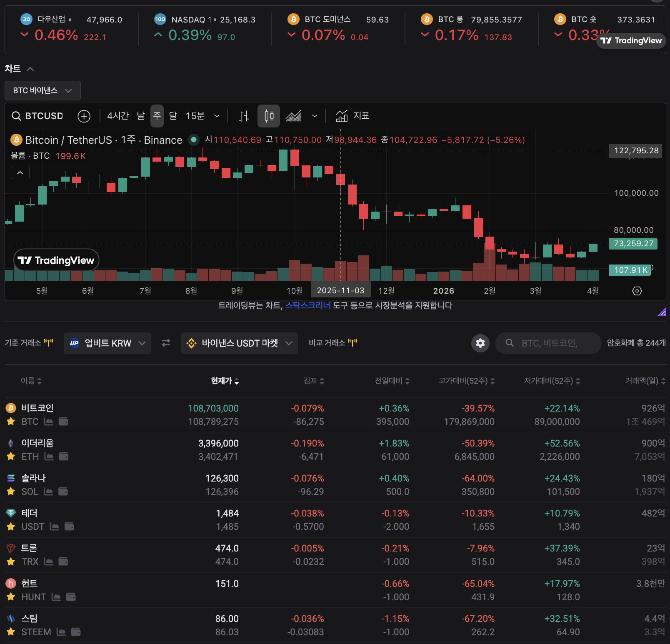Open the ETH row wallet icon
670x644 pixels.
click(x=64, y=457)
